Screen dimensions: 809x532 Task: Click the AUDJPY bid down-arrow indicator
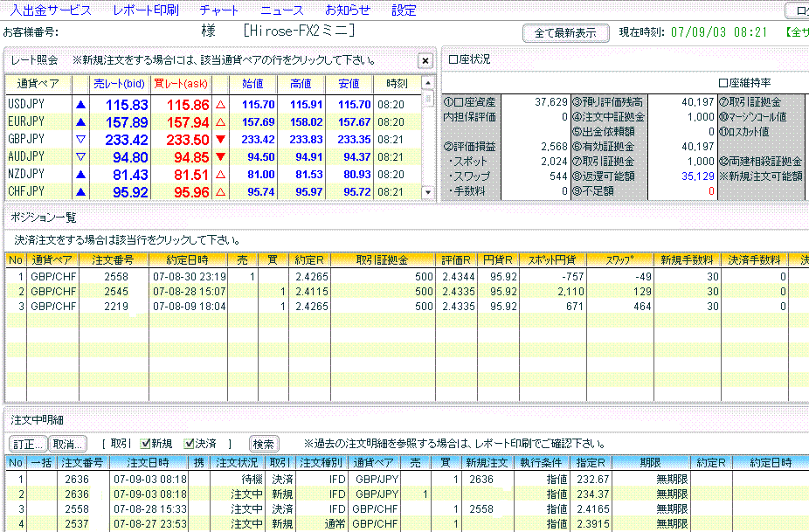80,156
